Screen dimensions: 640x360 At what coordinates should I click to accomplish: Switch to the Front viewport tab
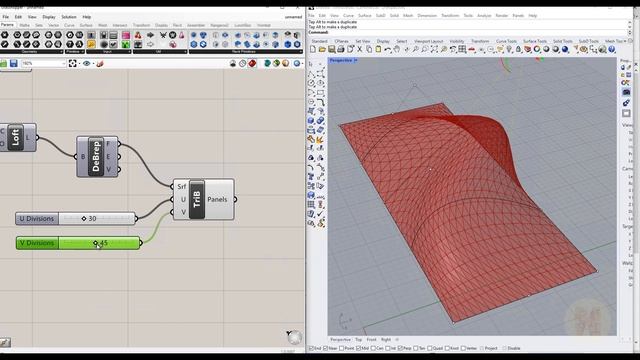(371, 340)
